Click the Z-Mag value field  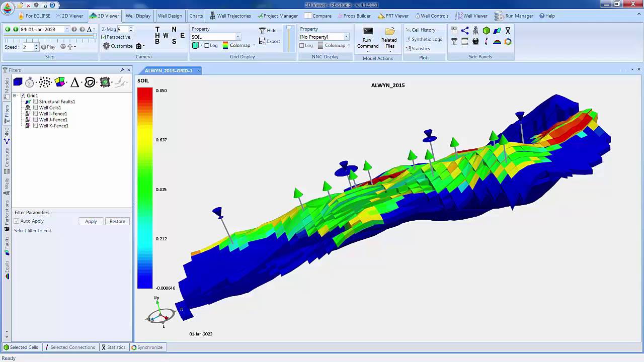point(122,29)
